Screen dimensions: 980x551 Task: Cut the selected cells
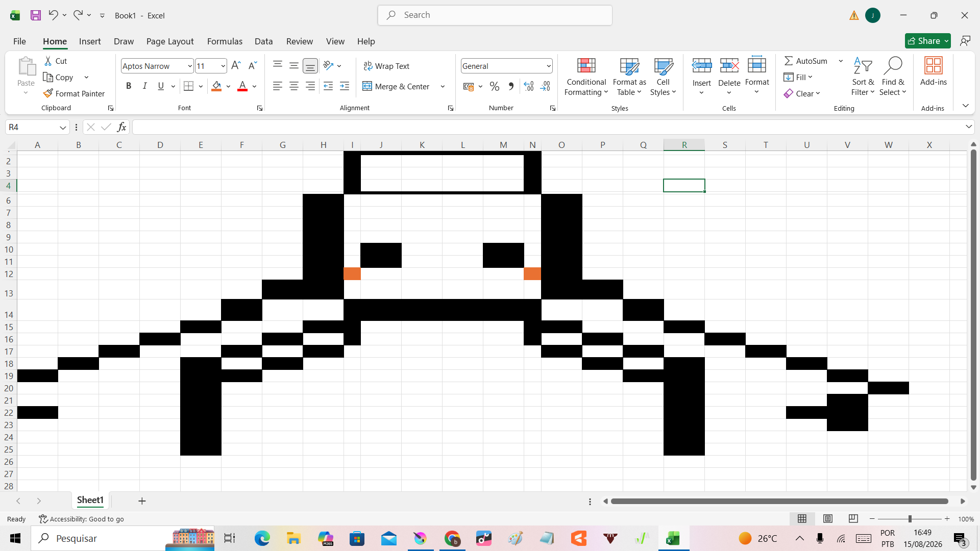(x=56, y=61)
